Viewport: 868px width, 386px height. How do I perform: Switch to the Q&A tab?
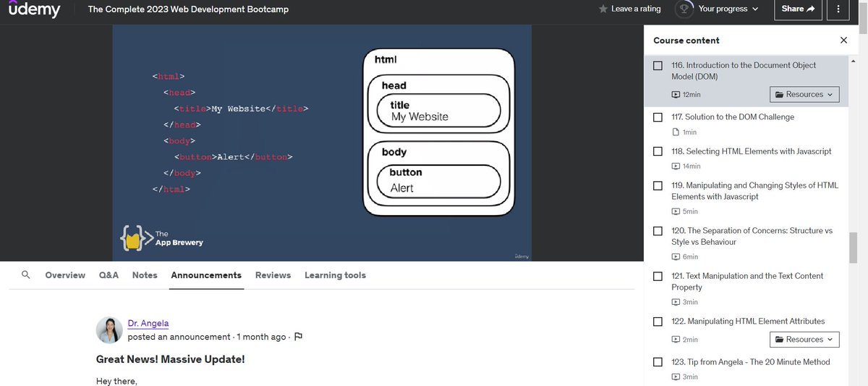pos(109,275)
